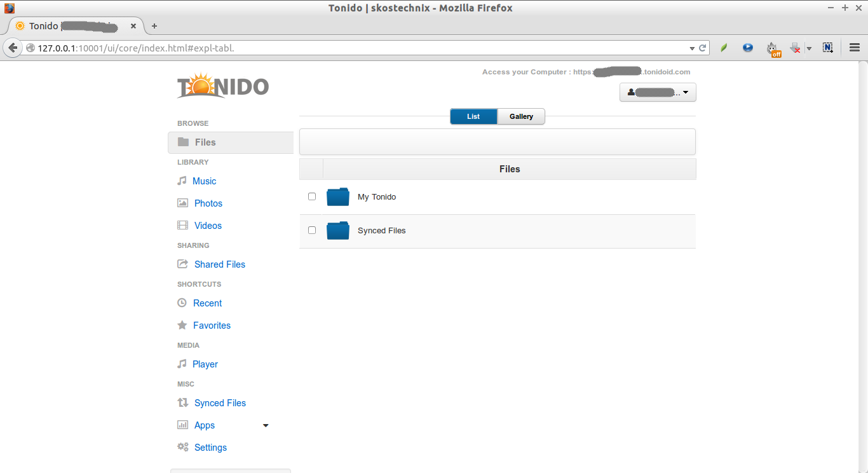868x473 pixels.
Task: Switch to List view tab
Action: [x=473, y=116]
